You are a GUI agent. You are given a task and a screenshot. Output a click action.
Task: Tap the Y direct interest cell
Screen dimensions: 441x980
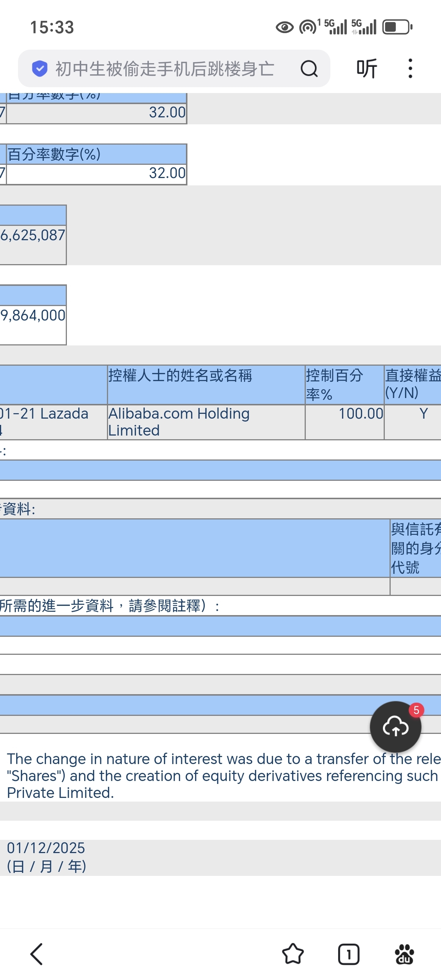(413, 422)
